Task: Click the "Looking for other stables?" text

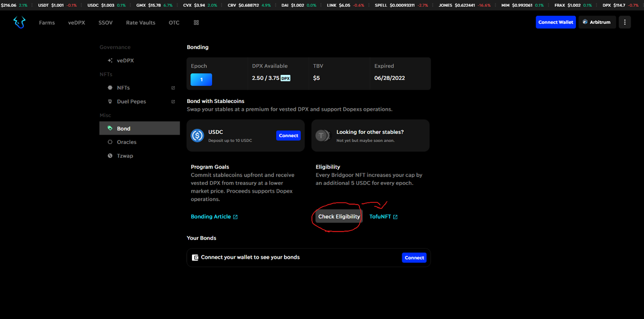Action: [370, 132]
